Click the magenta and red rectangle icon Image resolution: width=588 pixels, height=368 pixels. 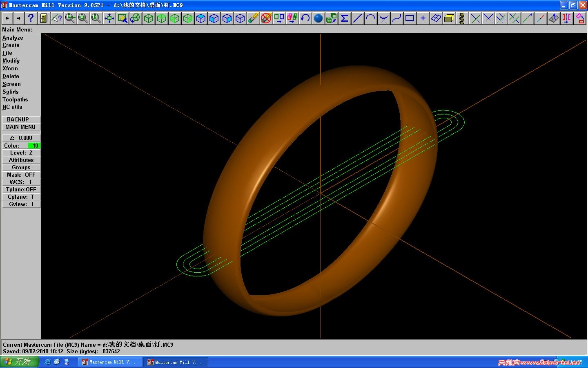point(579,18)
